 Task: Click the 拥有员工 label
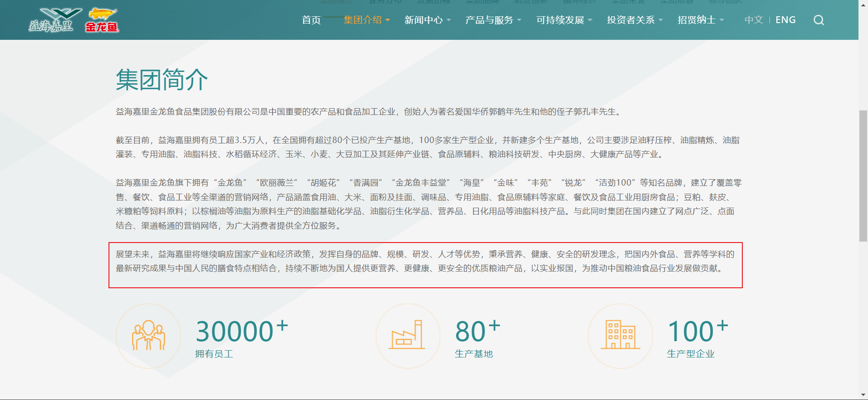click(214, 354)
